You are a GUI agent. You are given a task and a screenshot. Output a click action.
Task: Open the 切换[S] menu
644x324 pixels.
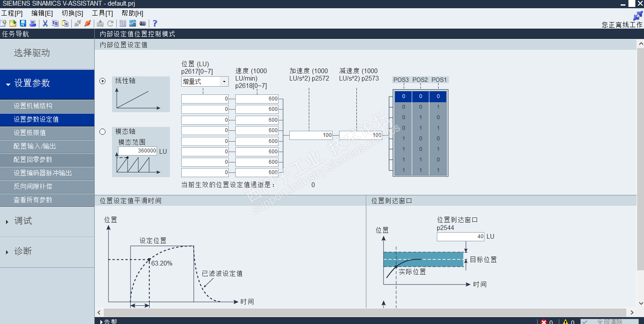pyautogui.click(x=72, y=13)
